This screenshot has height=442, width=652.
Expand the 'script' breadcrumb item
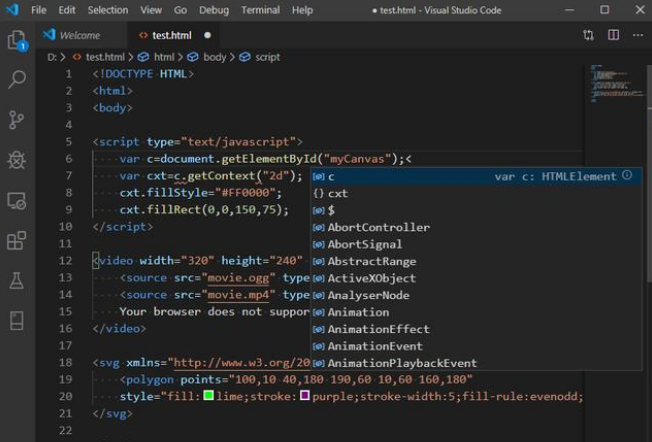point(267,57)
